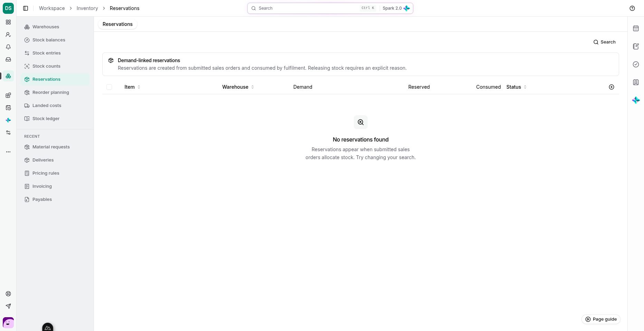Select Reservations in the sidebar
This screenshot has height=331, width=644.
coord(55,79)
